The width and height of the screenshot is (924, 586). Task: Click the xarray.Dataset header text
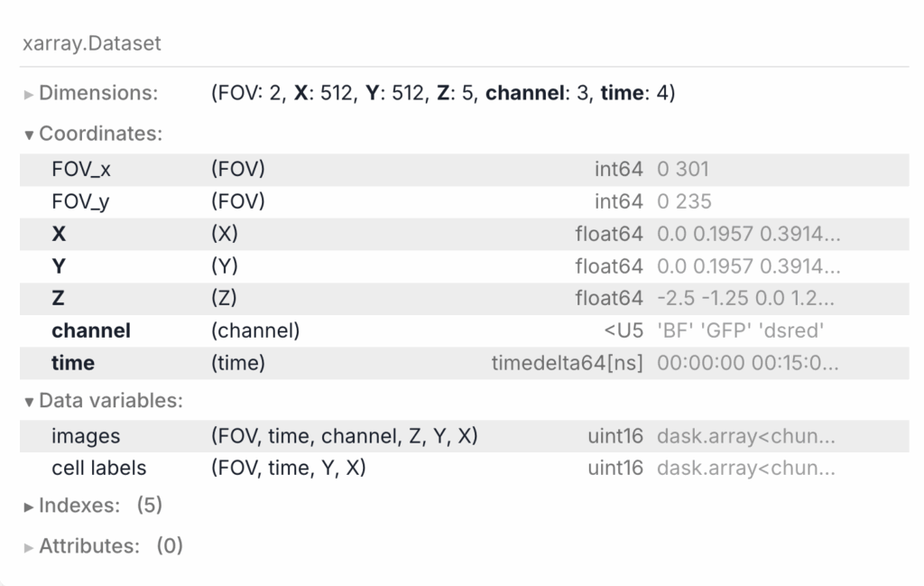[x=91, y=43]
